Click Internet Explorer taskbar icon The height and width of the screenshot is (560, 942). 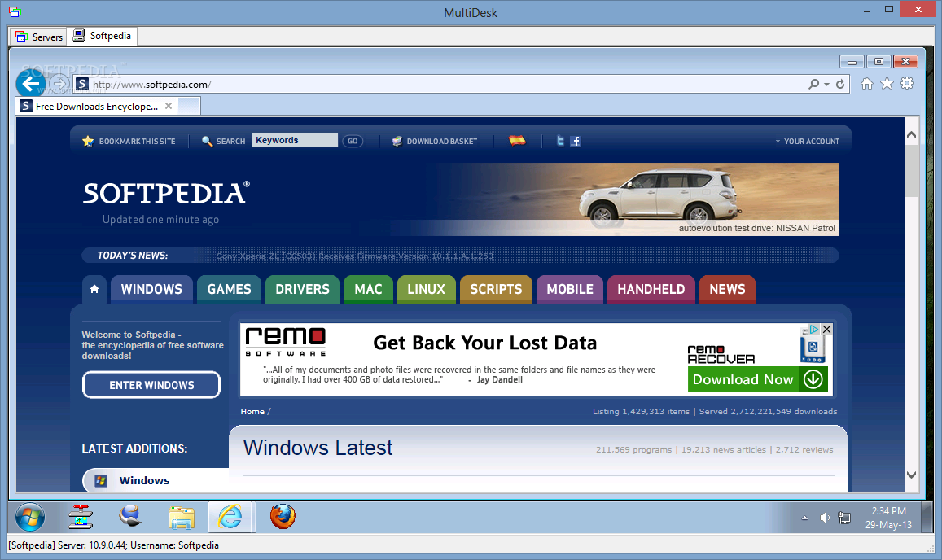230,517
